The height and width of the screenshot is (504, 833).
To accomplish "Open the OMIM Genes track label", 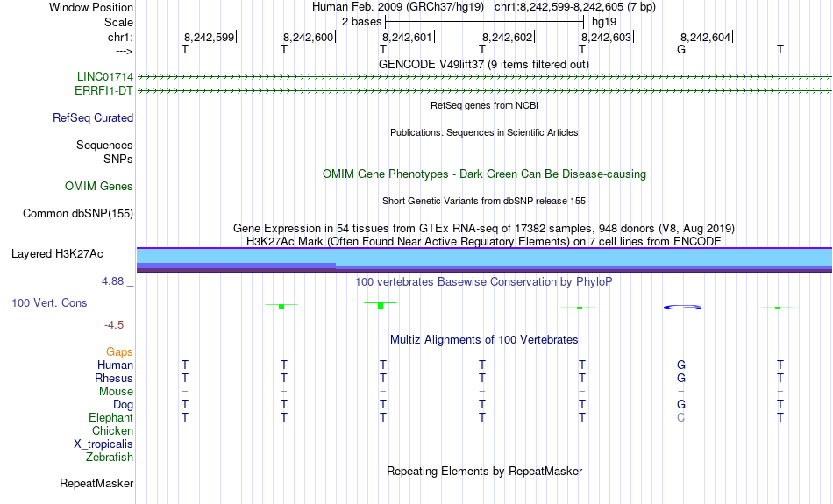I will 99,187.
